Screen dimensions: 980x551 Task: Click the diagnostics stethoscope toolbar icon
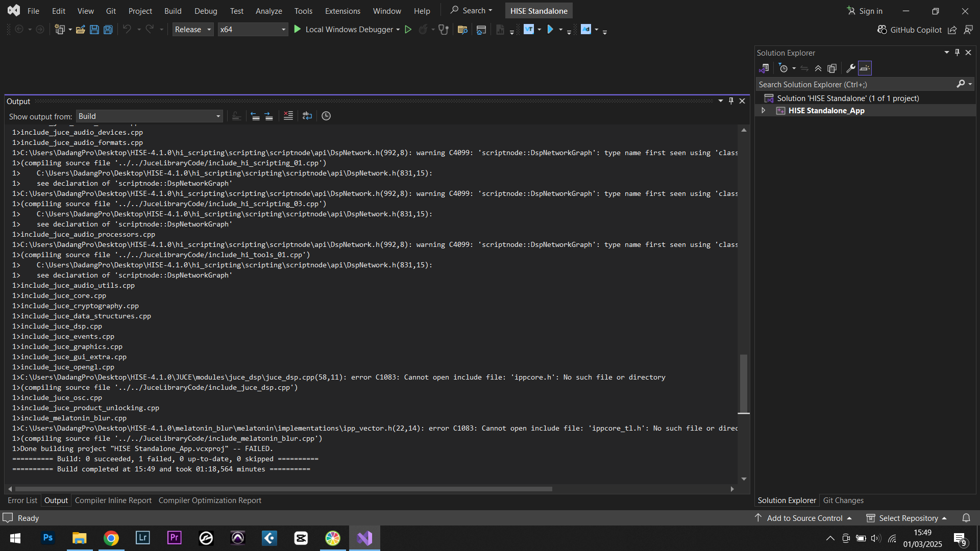pos(444,30)
